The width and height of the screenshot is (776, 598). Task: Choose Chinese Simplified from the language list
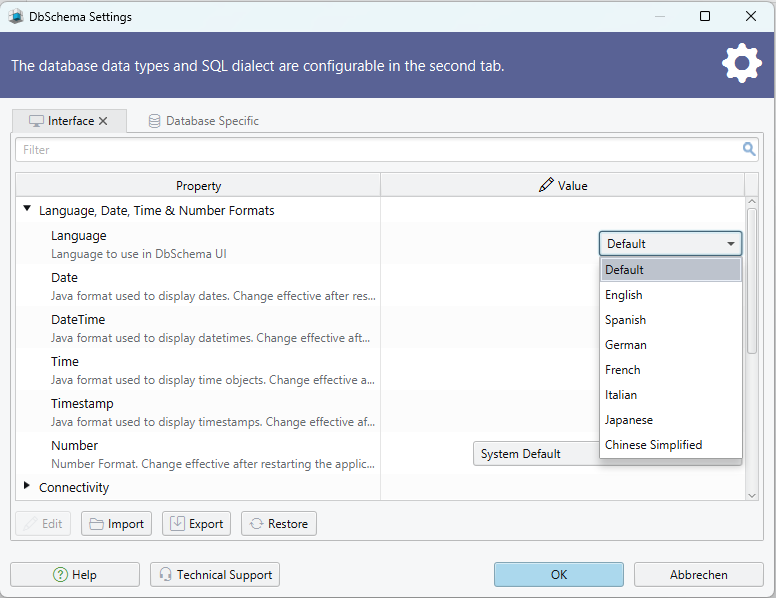coord(671,445)
